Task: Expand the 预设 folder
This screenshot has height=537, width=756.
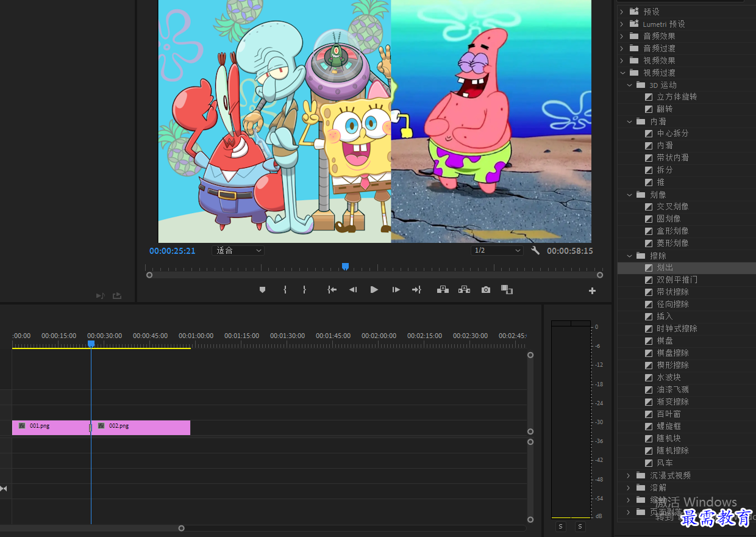Action: pyautogui.click(x=622, y=12)
